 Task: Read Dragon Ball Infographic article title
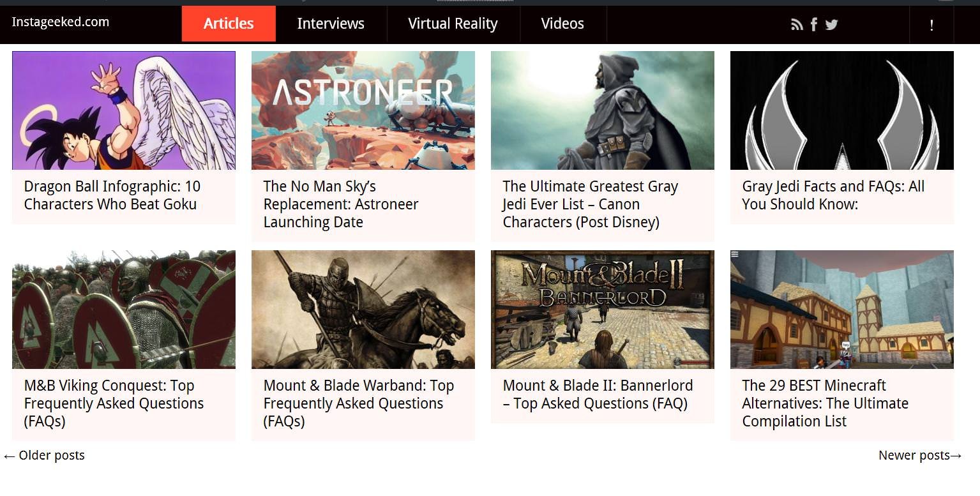click(112, 195)
